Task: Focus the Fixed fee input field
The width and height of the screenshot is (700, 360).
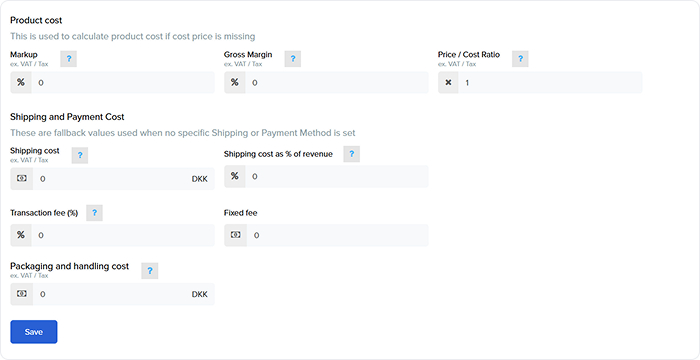Action: coord(338,235)
